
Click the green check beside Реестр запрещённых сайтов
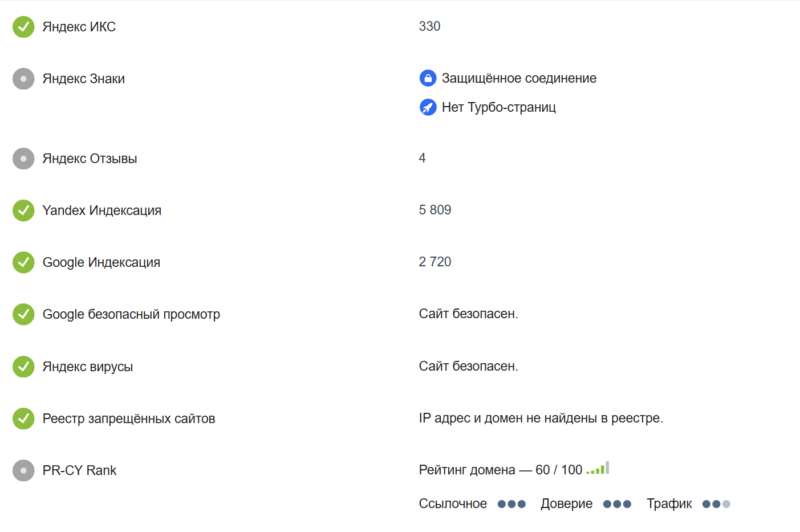pyautogui.click(x=23, y=419)
